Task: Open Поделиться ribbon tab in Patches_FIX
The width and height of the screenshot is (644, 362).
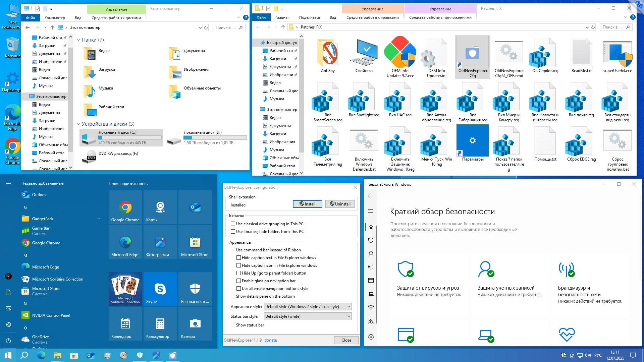Action: pyautogui.click(x=309, y=17)
